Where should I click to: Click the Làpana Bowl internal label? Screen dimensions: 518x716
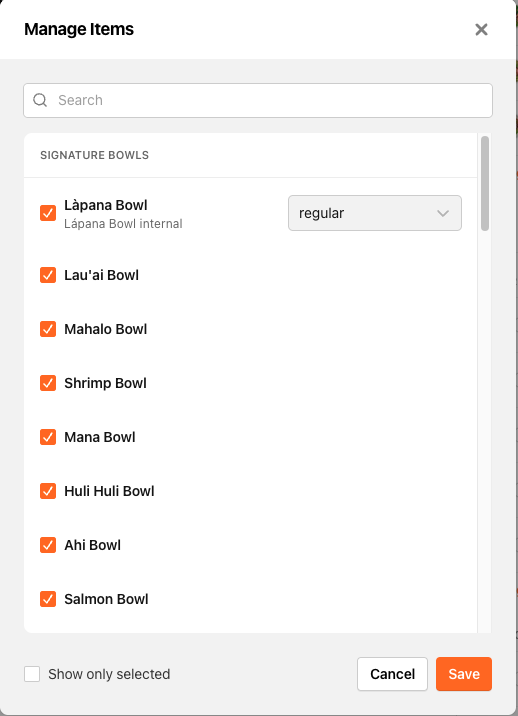pos(123,224)
